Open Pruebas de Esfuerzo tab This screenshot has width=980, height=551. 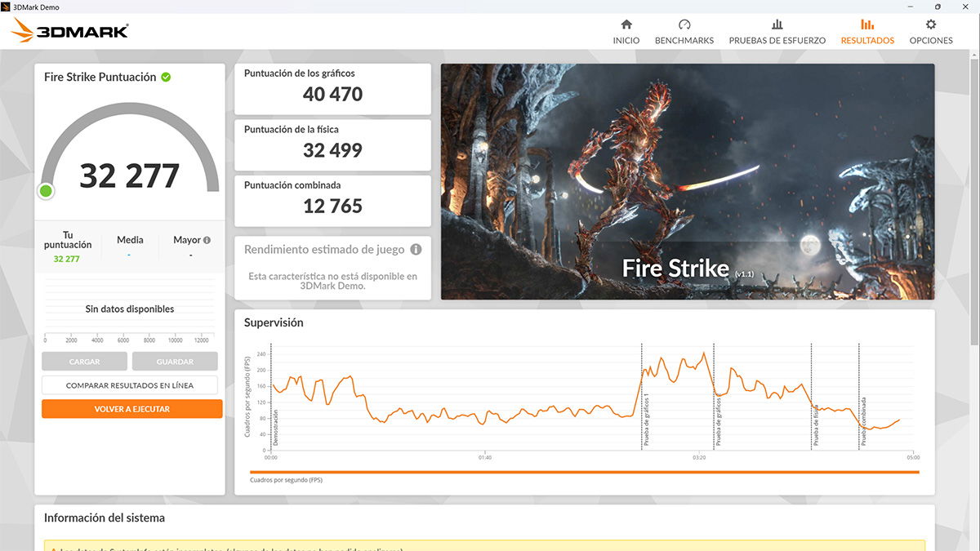(777, 32)
